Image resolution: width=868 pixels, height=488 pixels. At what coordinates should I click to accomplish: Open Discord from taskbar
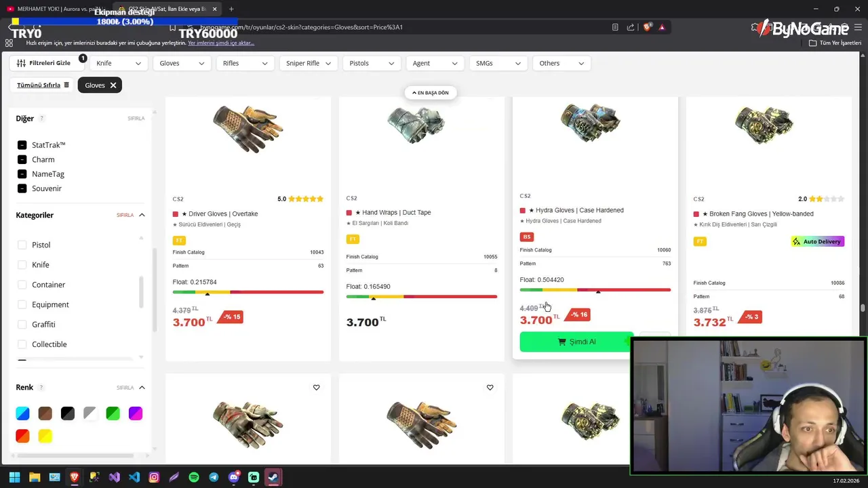[234, 477]
